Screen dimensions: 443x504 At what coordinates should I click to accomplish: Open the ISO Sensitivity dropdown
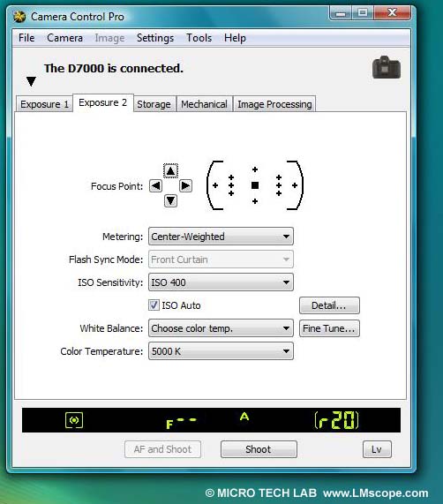coord(221,282)
